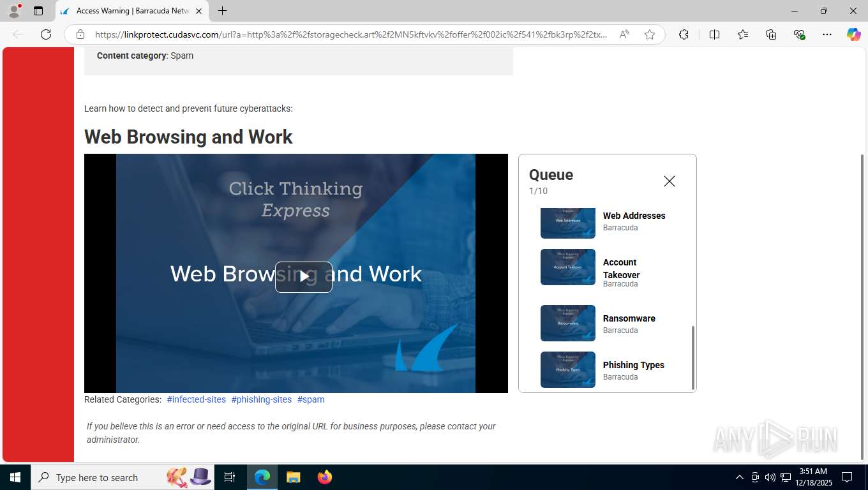Click the Barracuda channel under Phishing Types

(620, 377)
